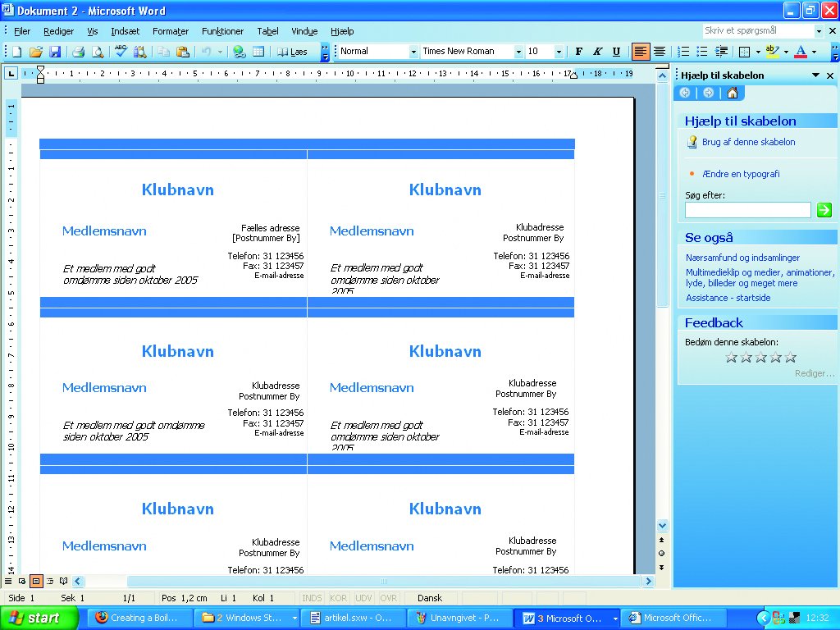The image size is (840, 630).
Task: Open the Tabel menu
Action: pos(267,31)
